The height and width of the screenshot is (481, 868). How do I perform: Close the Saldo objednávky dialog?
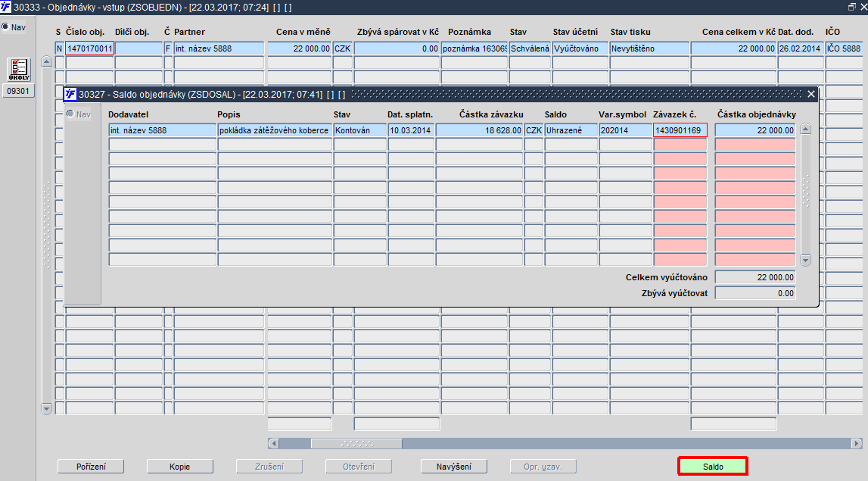click(811, 94)
